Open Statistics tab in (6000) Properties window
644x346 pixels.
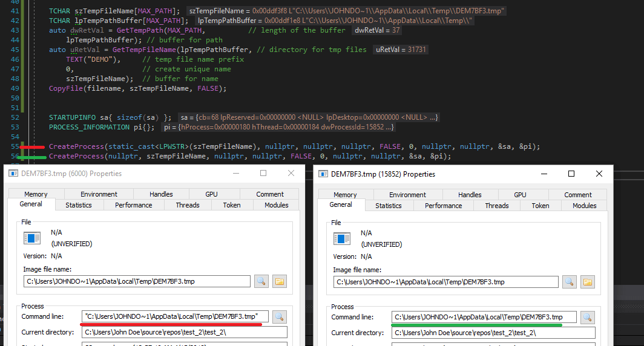tap(79, 205)
